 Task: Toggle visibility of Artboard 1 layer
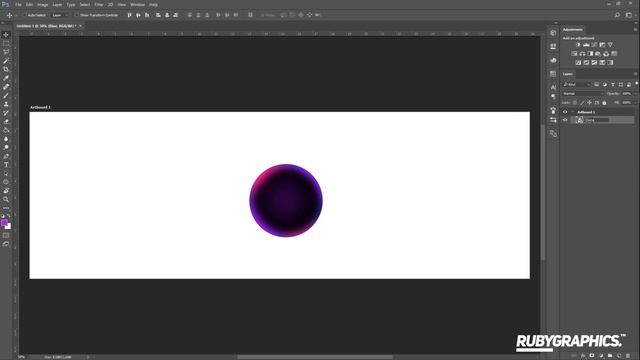(565, 112)
